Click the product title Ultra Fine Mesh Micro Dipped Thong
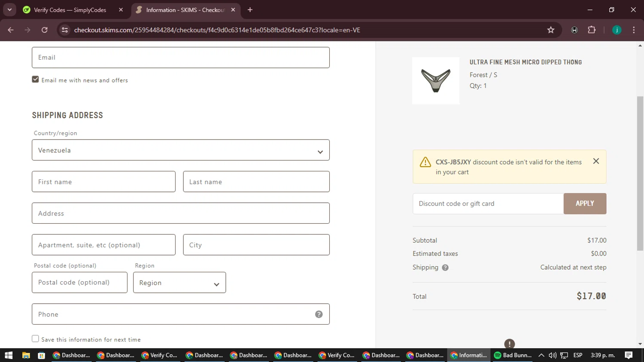Screen dimensions: 644x362 coord(526,62)
